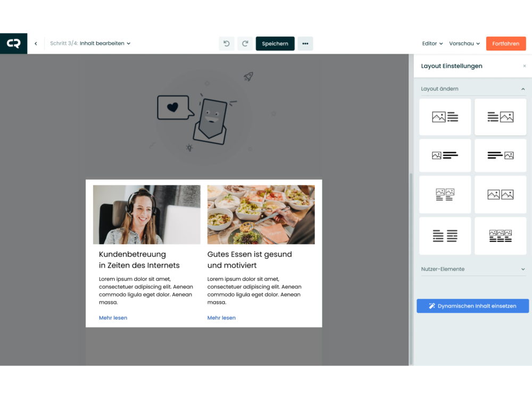Screen dimensions: 532x399
Task: Close the Layout Einstellungen panel
Action: pos(524,66)
